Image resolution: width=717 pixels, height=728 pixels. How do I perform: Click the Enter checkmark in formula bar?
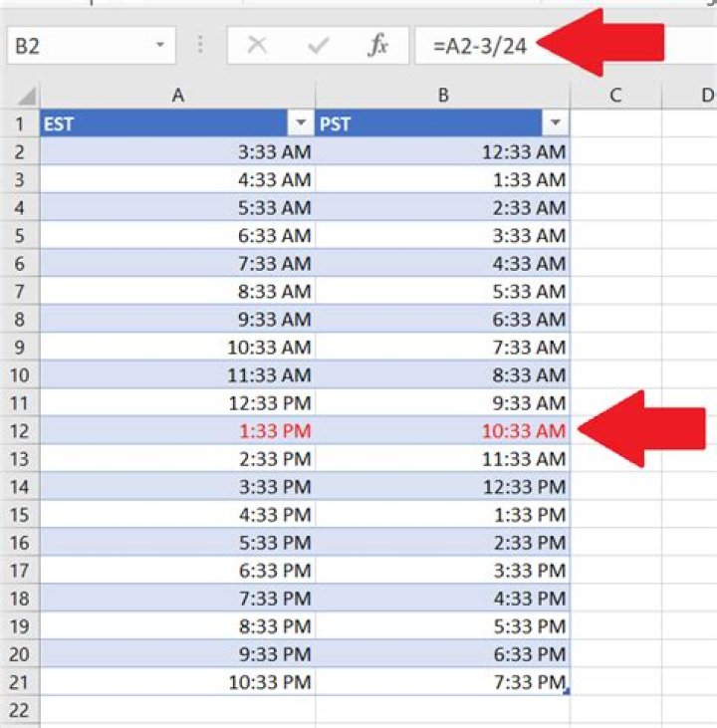318,46
